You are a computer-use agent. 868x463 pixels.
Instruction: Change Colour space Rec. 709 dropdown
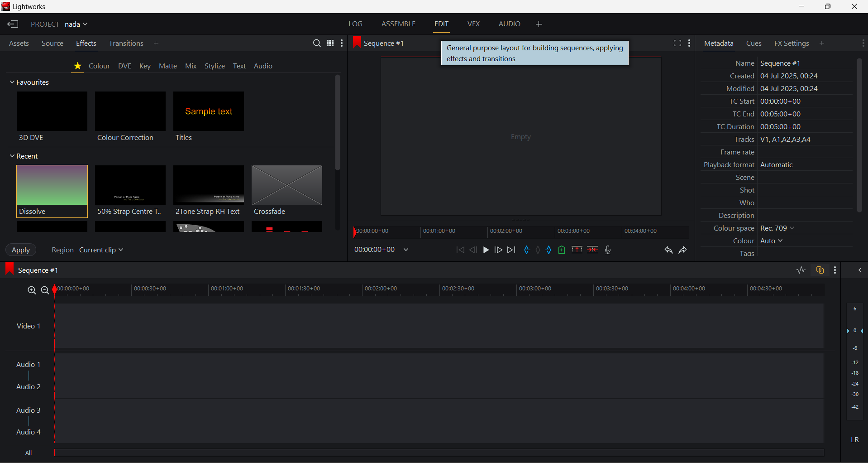tap(777, 228)
